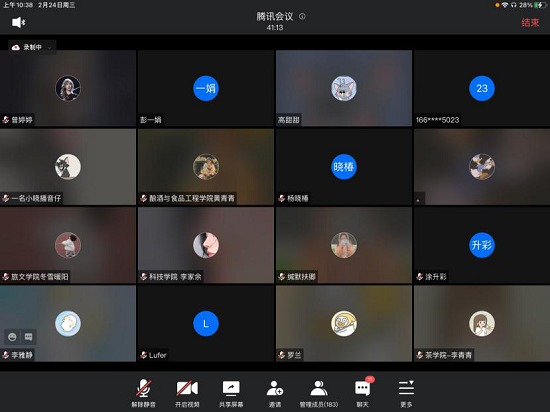This screenshot has width=550, height=412.
Task: Select the blue 23 avatar
Action: [x=482, y=88]
